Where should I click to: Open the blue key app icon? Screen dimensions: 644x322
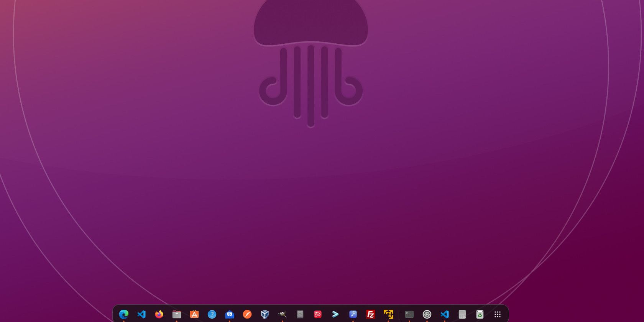(353, 314)
